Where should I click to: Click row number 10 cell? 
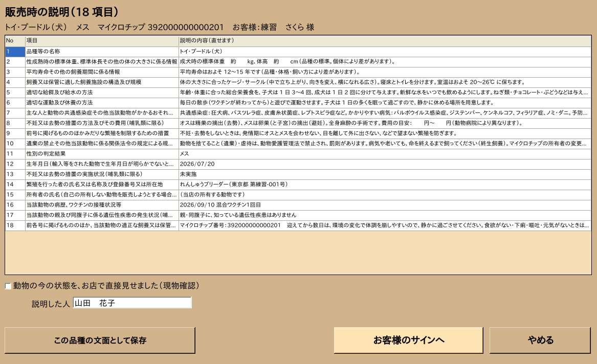[x=15, y=144]
